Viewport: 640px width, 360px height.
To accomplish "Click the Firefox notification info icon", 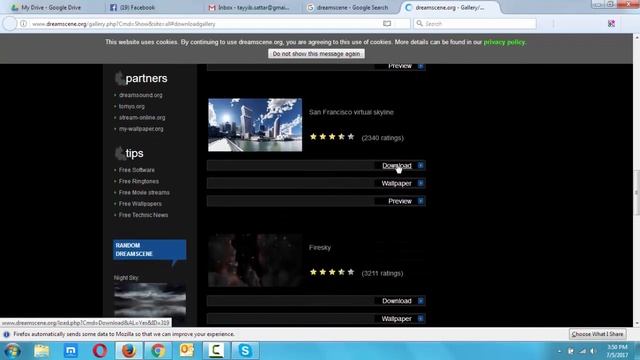I will click(x=7, y=334).
